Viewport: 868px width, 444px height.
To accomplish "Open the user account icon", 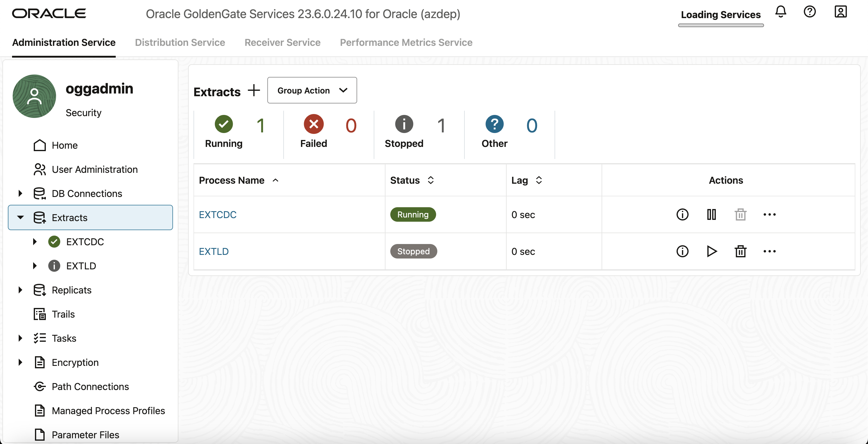I will 840,12.
